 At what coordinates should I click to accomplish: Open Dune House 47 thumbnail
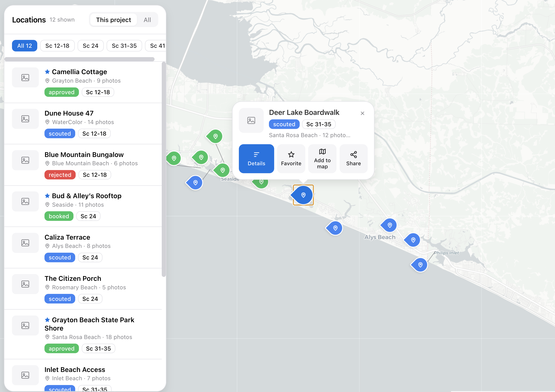pyautogui.click(x=25, y=119)
